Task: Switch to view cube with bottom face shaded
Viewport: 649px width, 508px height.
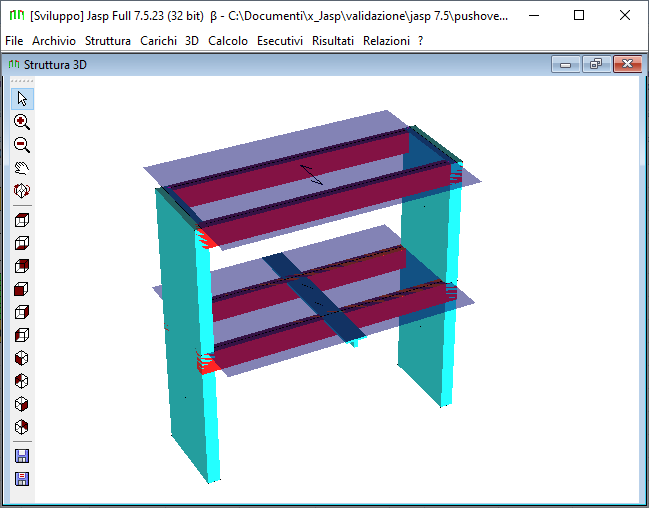Action: pos(22,243)
